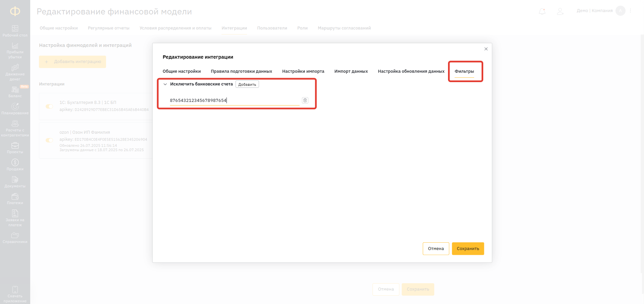The height and width of the screenshot is (304, 644).
Task: Open the Справочники sidebar section
Action: tap(15, 238)
